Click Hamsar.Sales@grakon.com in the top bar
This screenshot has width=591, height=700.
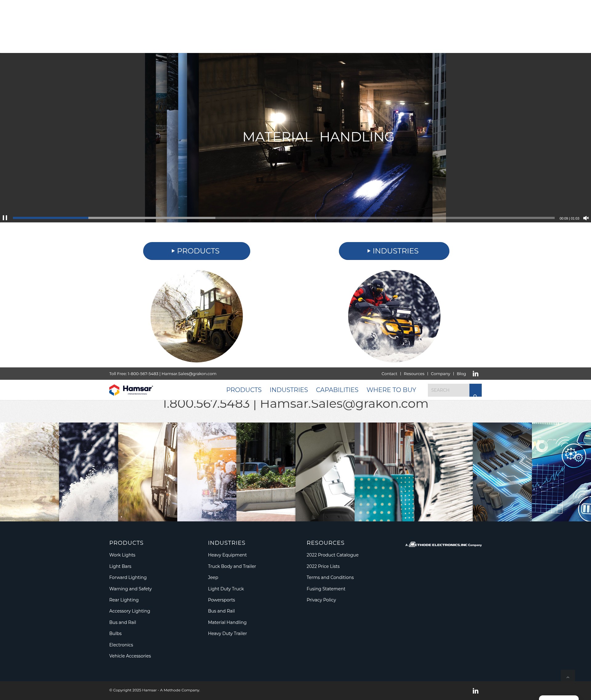tap(189, 374)
